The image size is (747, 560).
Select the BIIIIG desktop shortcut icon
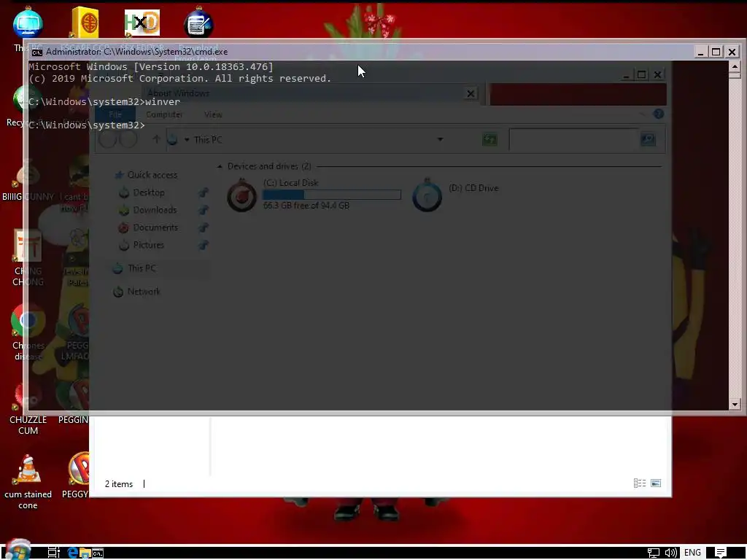pyautogui.click(x=28, y=175)
